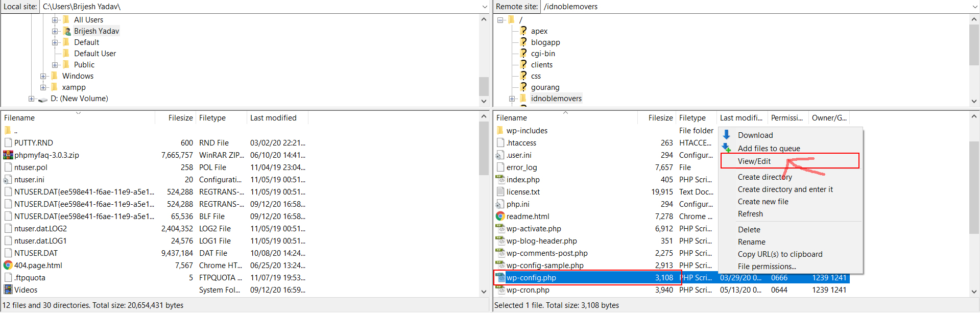Expand the Brijesh Yadav tree node
Screen dimensions: 980x313
click(x=55, y=31)
